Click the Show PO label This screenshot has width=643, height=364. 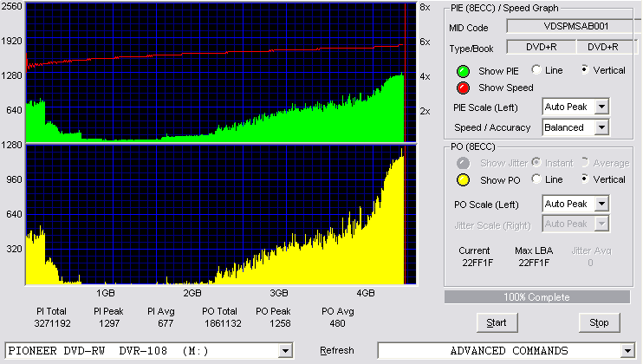[500, 180]
